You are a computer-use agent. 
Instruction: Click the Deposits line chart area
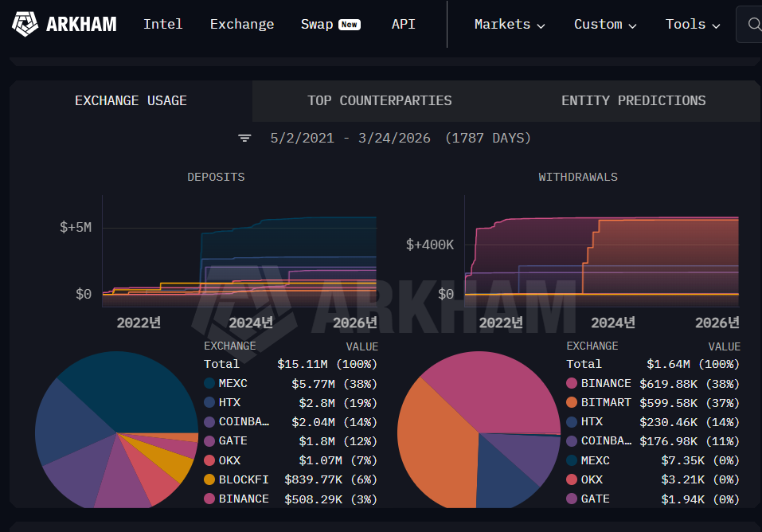click(x=239, y=252)
